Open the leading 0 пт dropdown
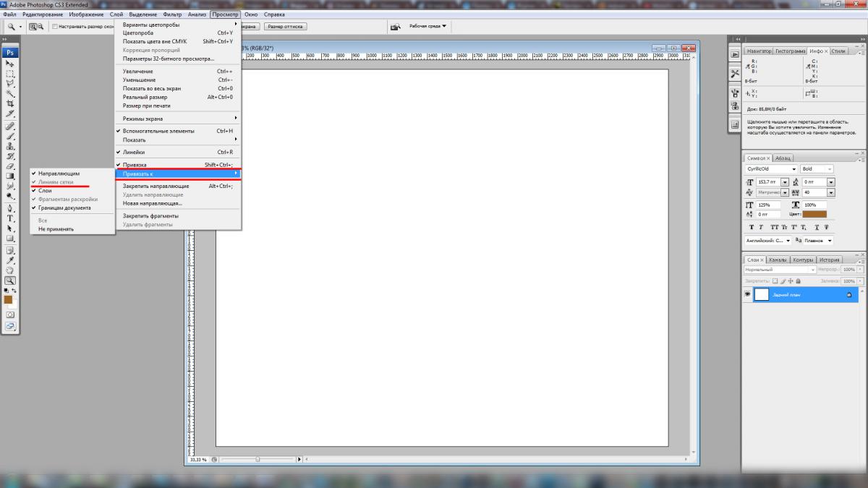 coord(831,182)
